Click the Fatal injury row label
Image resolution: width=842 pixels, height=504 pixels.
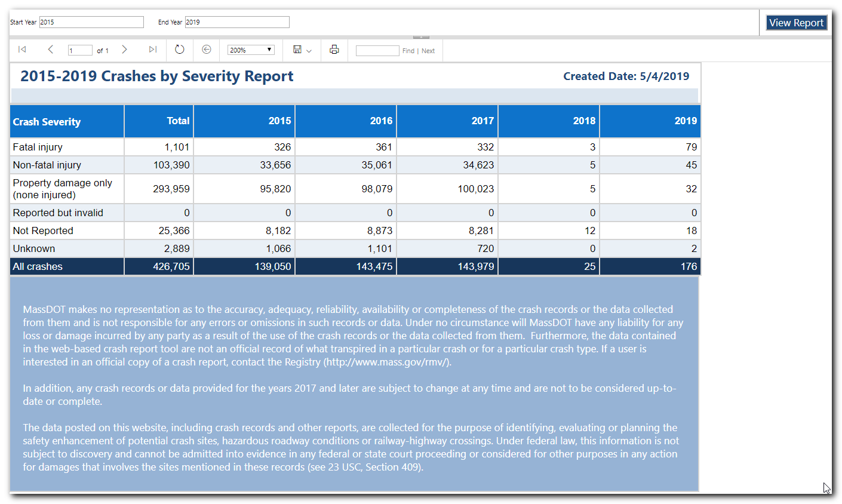(x=38, y=147)
